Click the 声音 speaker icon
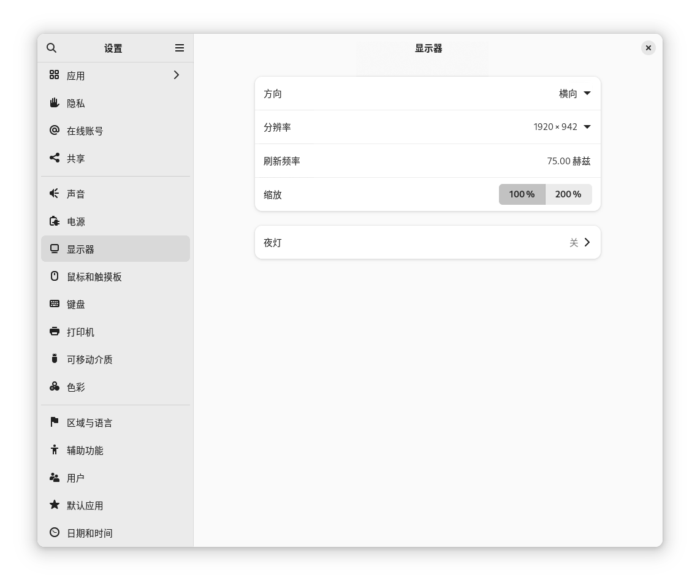 point(55,193)
